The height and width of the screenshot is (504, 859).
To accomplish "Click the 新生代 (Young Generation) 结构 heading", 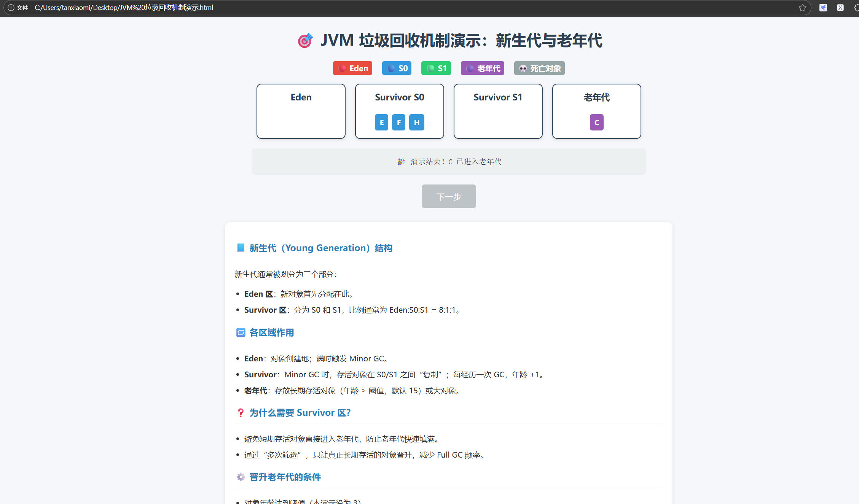I will click(320, 248).
